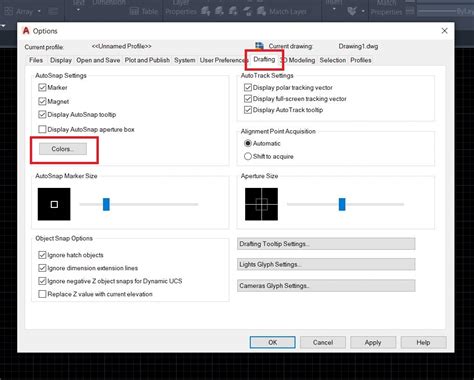Switch to the Files tab
This screenshot has height=380, width=474.
coord(36,60)
